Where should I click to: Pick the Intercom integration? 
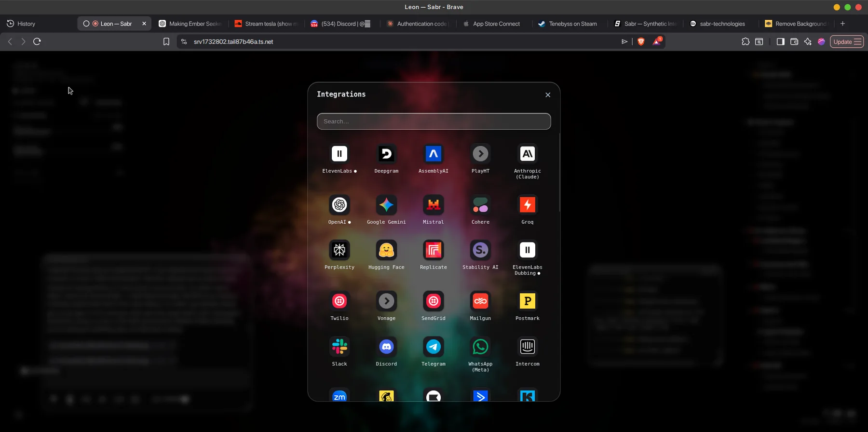click(x=528, y=347)
